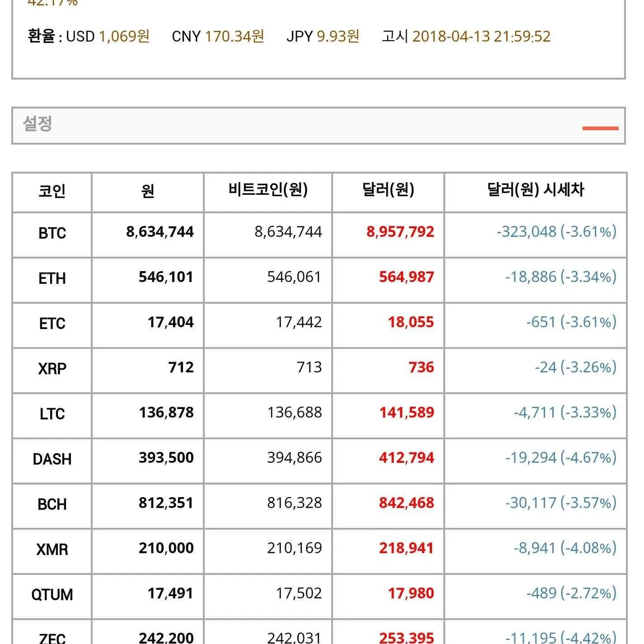Sort by the 원 column header
Screen dimensions: 644x644
(x=147, y=191)
